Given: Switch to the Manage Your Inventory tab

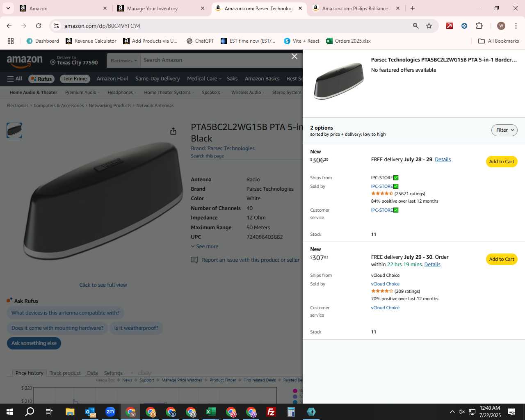Looking at the screenshot, I should click(160, 8).
